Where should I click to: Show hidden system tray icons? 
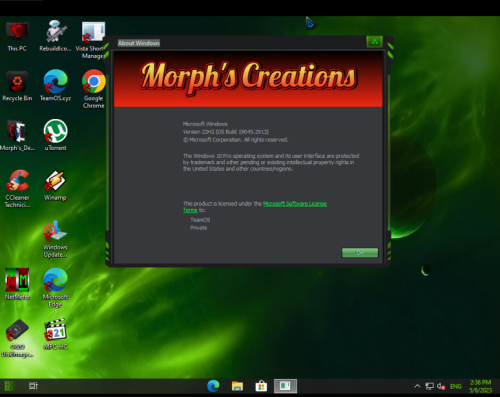click(417, 386)
